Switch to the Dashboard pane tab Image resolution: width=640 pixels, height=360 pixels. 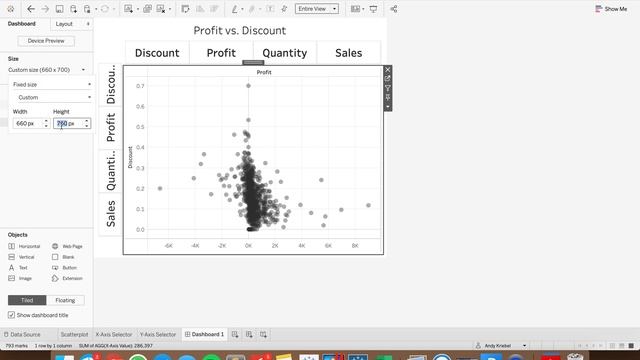(x=22, y=24)
